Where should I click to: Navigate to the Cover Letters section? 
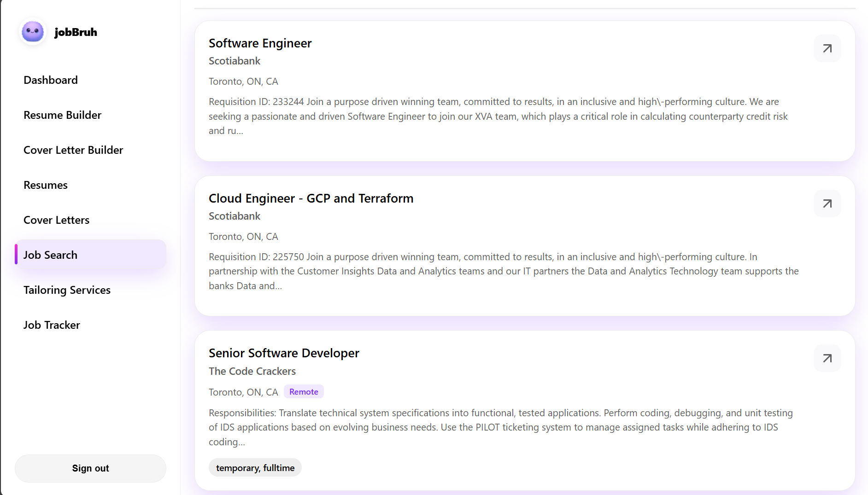[x=56, y=220]
